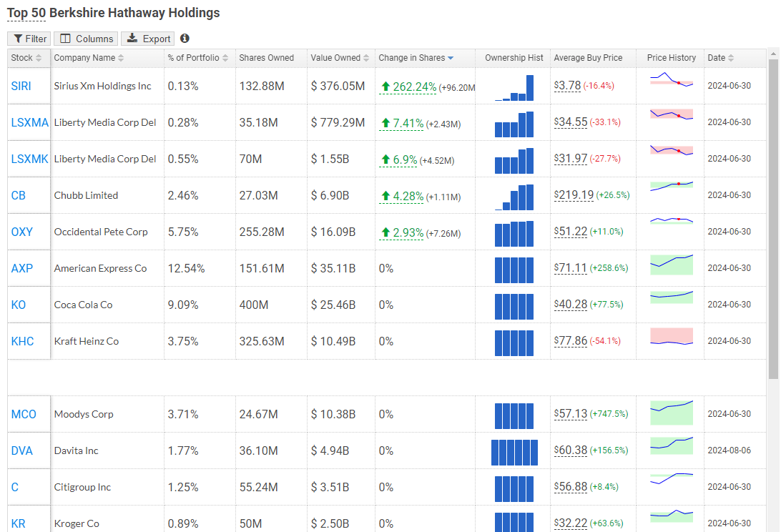
Task: Open the SIRI stock link
Action: 21,87
